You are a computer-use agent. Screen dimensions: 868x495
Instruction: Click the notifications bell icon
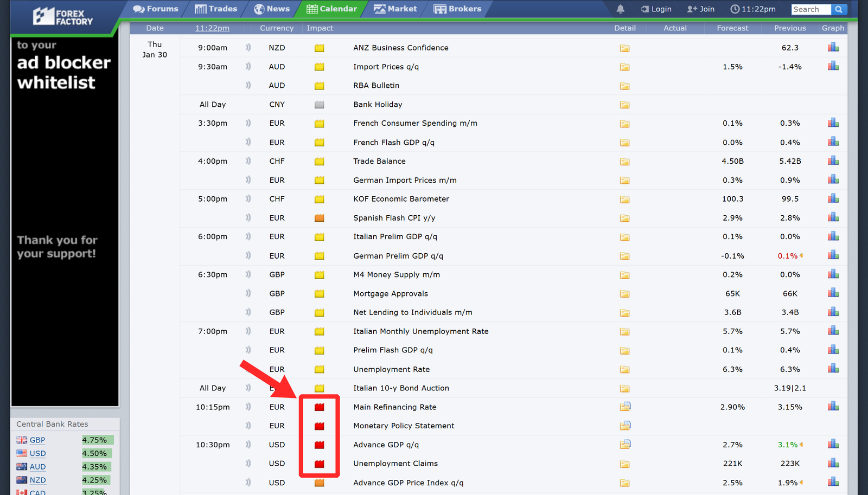[x=621, y=9]
